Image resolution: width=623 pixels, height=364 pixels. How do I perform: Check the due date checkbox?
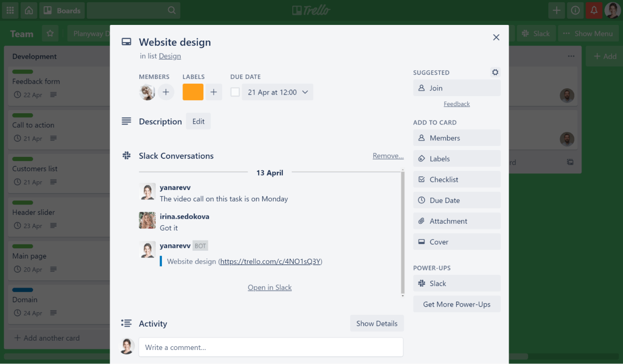(x=235, y=91)
